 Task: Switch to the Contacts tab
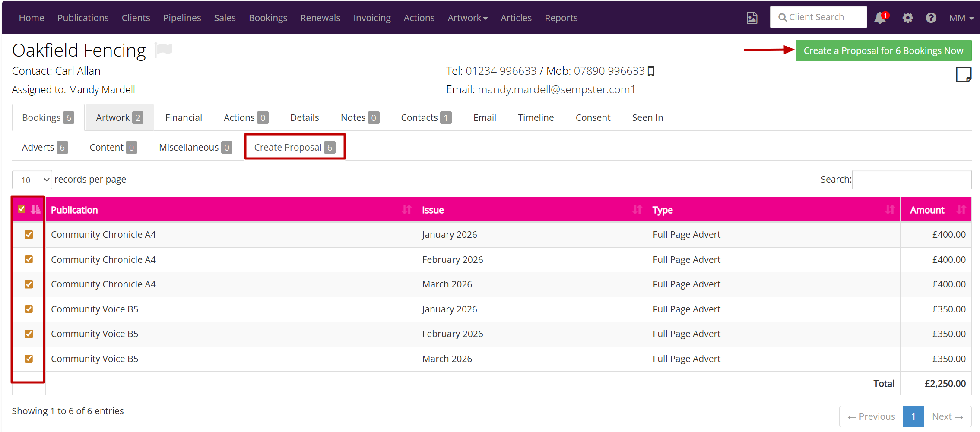426,117
